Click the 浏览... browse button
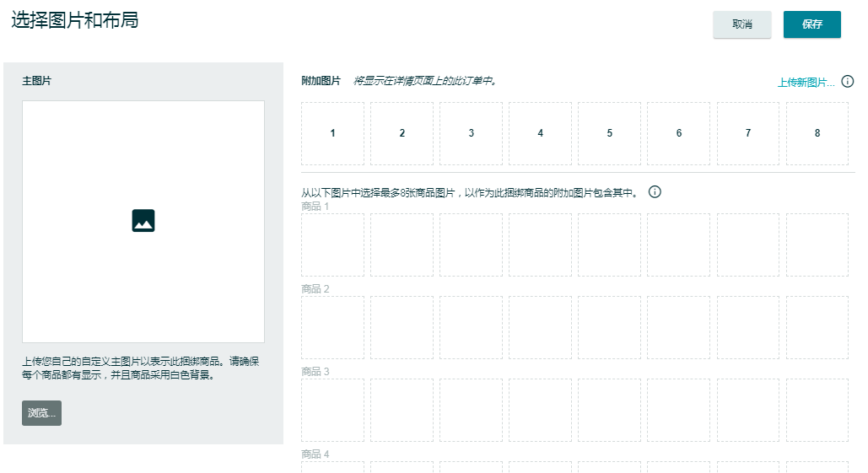This screenshot has height=473, width=868. (41, 412)
